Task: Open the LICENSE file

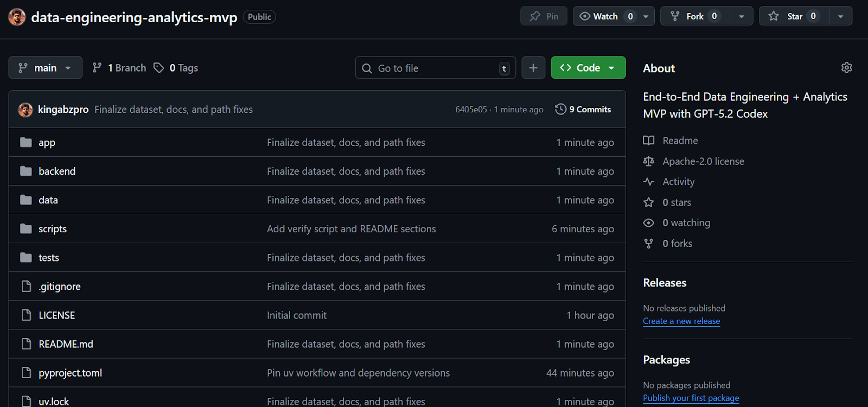Action: (57, 315)
